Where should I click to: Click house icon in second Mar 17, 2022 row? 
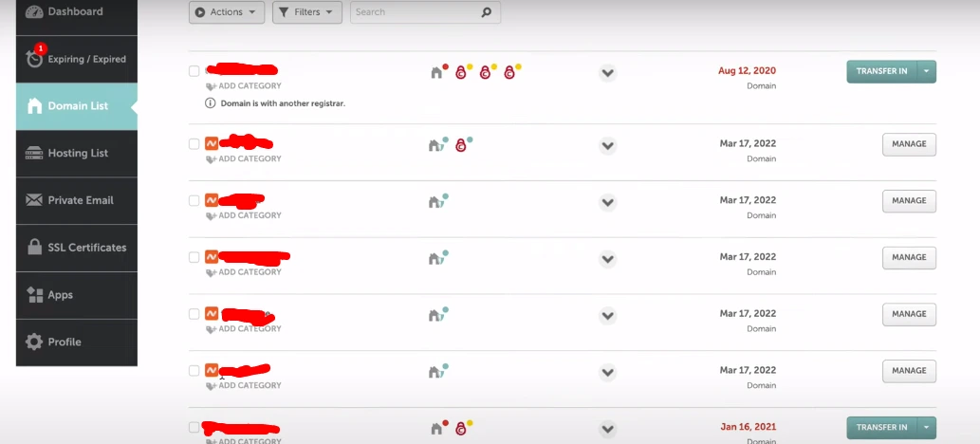click(x=436, y=201)
